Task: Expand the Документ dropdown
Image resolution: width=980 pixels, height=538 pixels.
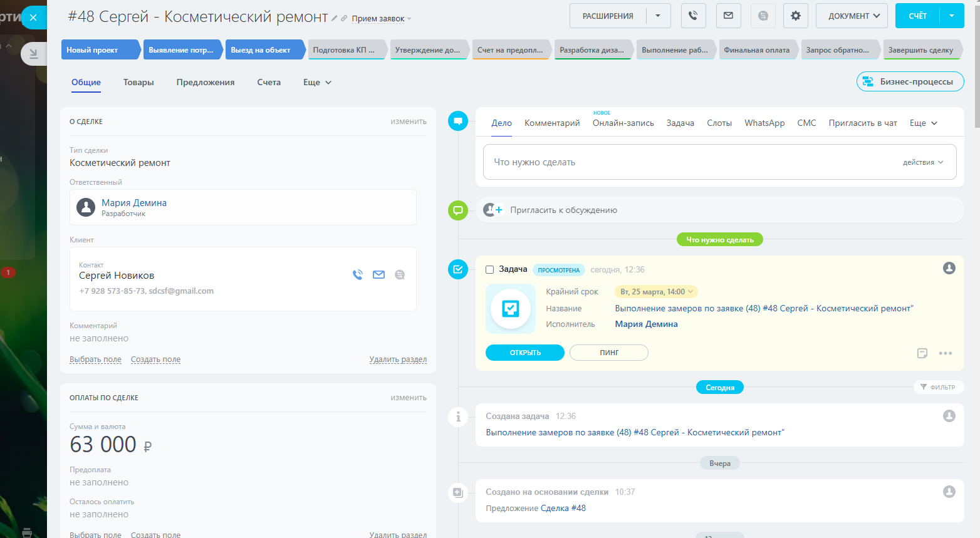Action: click(852, 16)
